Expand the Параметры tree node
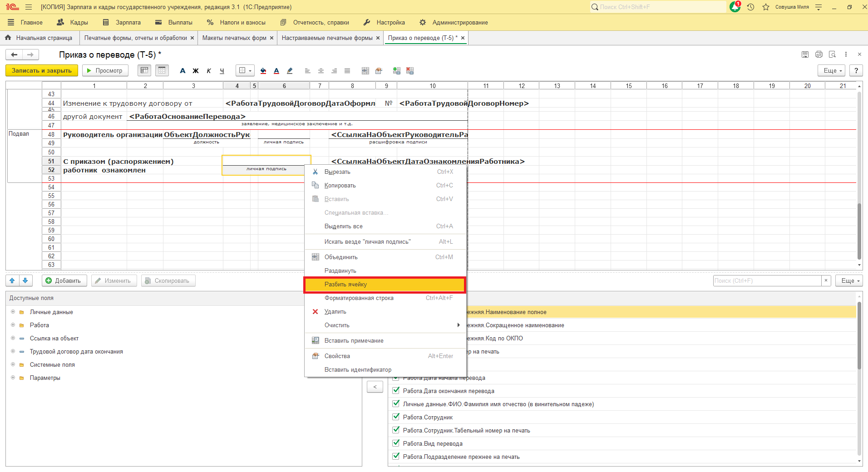The width and height of the screenshot is (868, 472). click(13, 378)
